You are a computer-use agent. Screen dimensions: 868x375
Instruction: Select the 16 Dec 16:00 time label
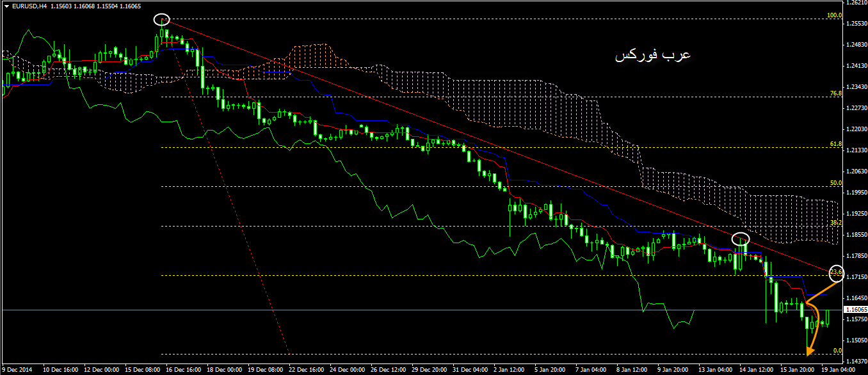coord(183,370)
